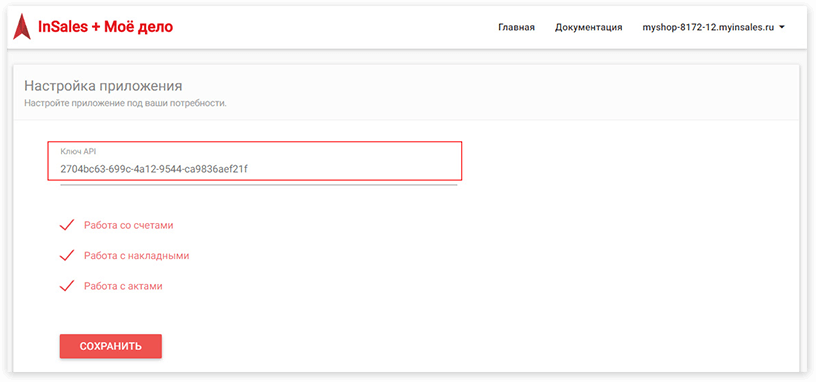Click the Настройка приложения heading
816x382 pixels.
point(103,86)
